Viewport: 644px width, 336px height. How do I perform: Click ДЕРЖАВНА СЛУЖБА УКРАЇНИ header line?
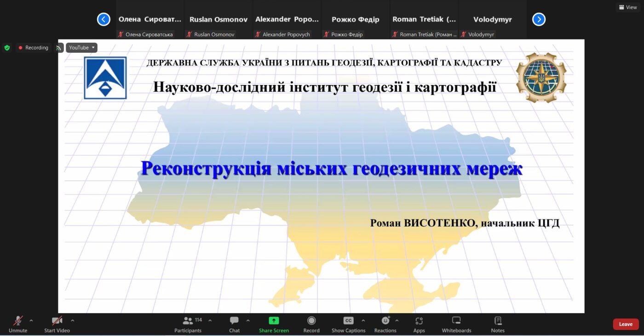click(324, 63)
